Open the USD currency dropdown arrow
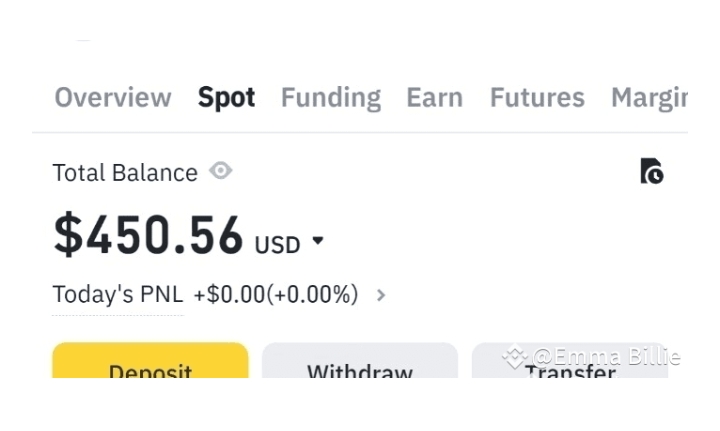The height and width of the screenshot is (431, 720). pyautogui.click(x=318, y=241)
